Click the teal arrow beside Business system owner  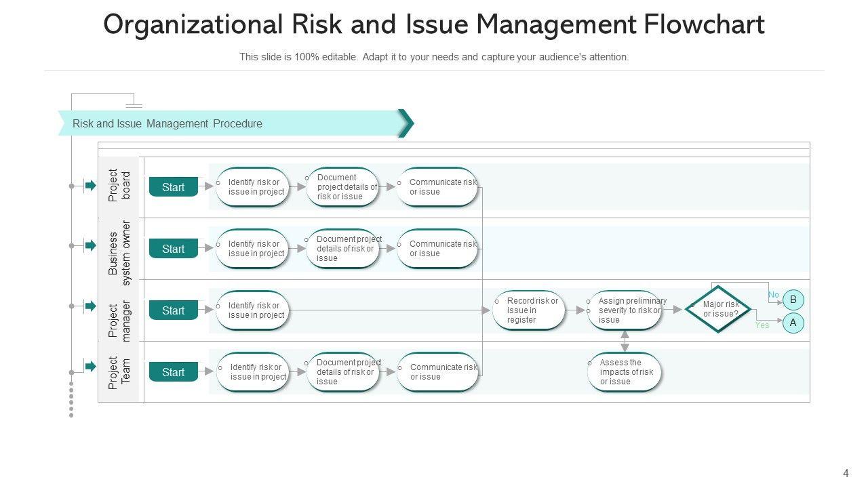pos(90,245)
